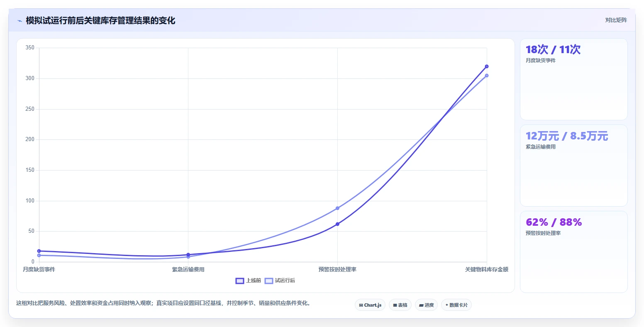Click the 预警按时处理率 x-axis label

click(x=337, y=270)
